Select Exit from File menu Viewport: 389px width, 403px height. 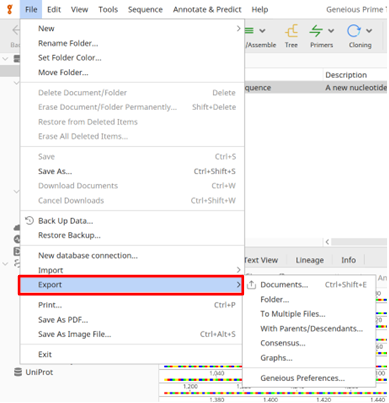(132, 354)
